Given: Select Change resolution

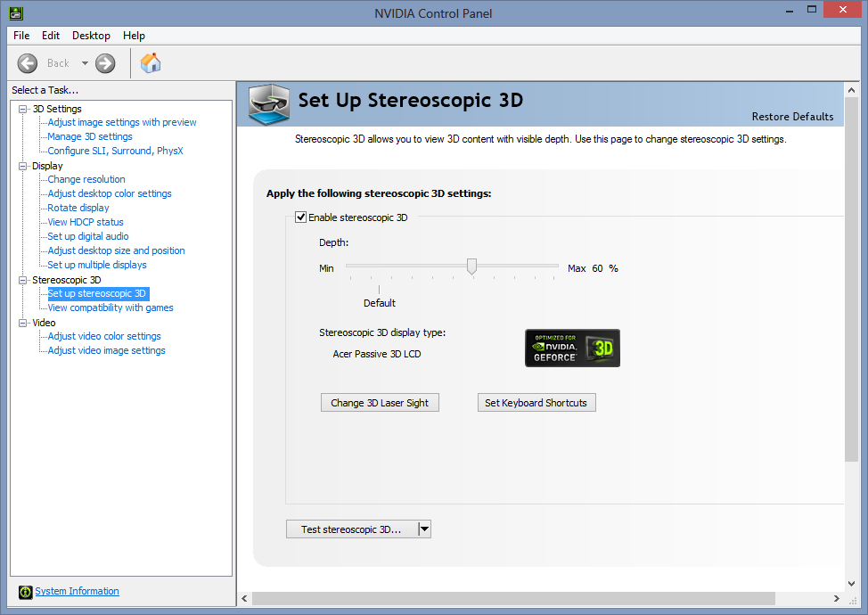Looking at the screenshot, I should (x=86, y=179).
